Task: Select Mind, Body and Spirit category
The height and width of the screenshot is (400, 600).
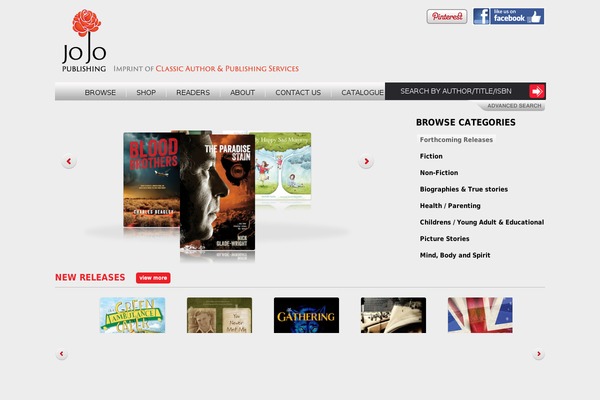Action: (x=455, y=255)
